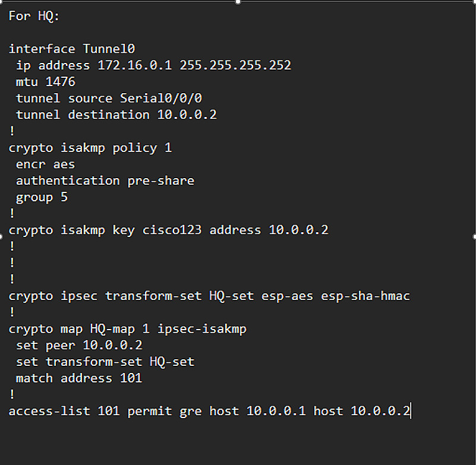Click the "mtu 1476" line
This screenshot has width=476, height=465.
point(46,81)
